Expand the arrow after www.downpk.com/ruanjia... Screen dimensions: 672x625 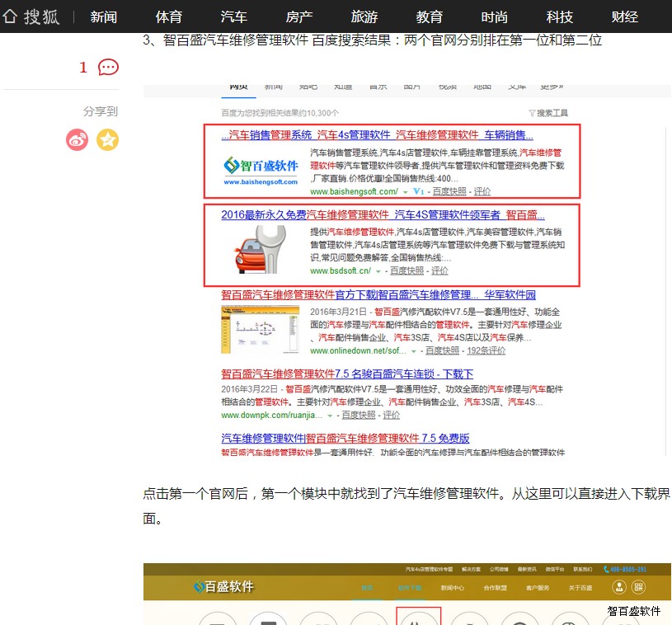[x=330, y=416]
